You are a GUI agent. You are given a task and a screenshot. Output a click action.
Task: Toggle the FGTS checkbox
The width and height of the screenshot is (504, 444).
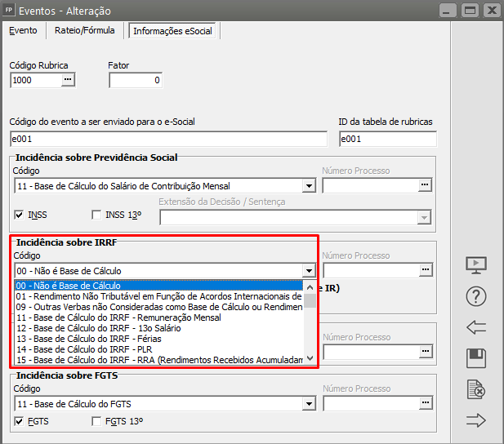point(19,421)
